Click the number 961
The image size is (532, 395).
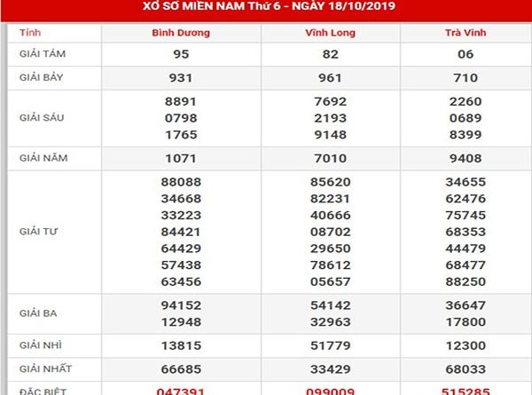tap(330, 78)
